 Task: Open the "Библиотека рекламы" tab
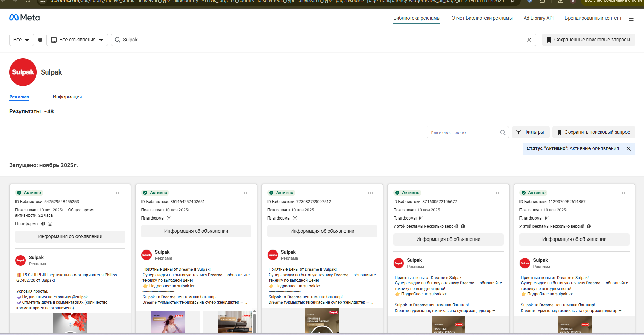point(417,18)
